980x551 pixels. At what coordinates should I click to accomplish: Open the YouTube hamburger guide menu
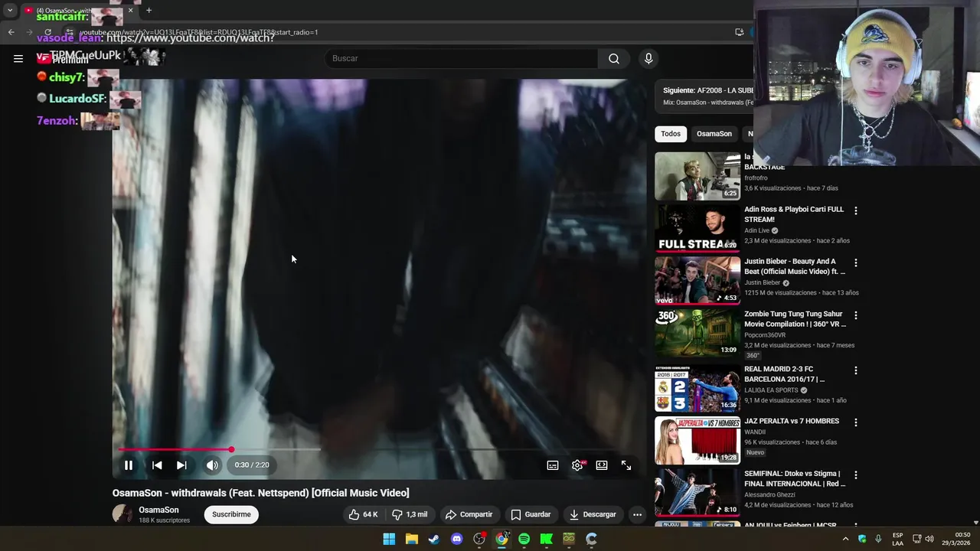click(18, 59)
